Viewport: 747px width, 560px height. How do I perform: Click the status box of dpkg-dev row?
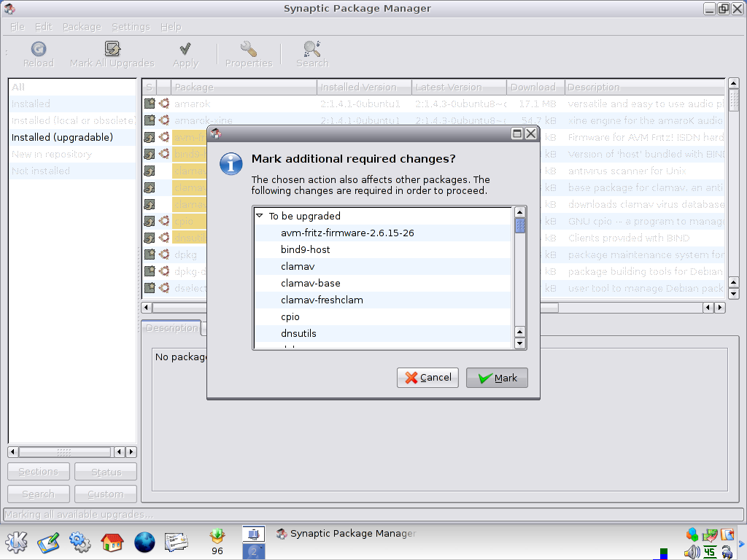pos(150,271)
